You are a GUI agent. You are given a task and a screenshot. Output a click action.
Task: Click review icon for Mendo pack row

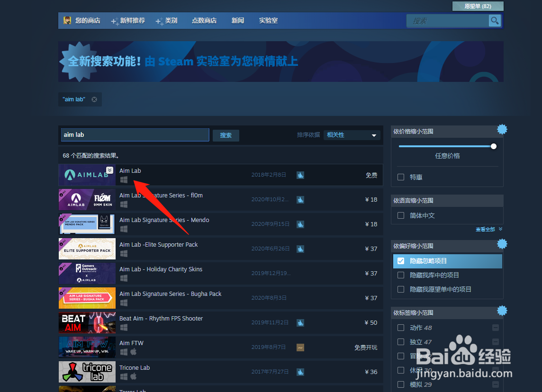click(x=300, y=224)
